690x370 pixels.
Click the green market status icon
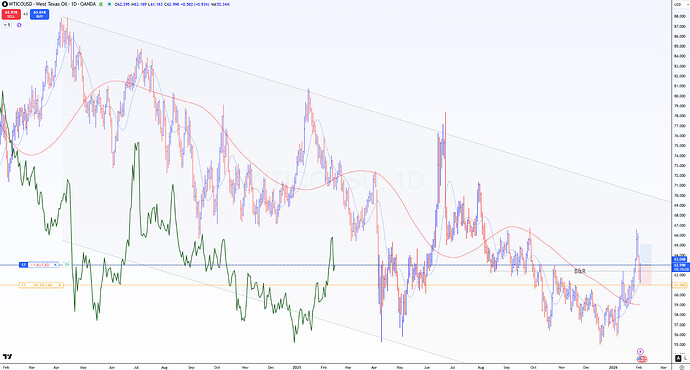pyautogui.click(x=101, y=4)
